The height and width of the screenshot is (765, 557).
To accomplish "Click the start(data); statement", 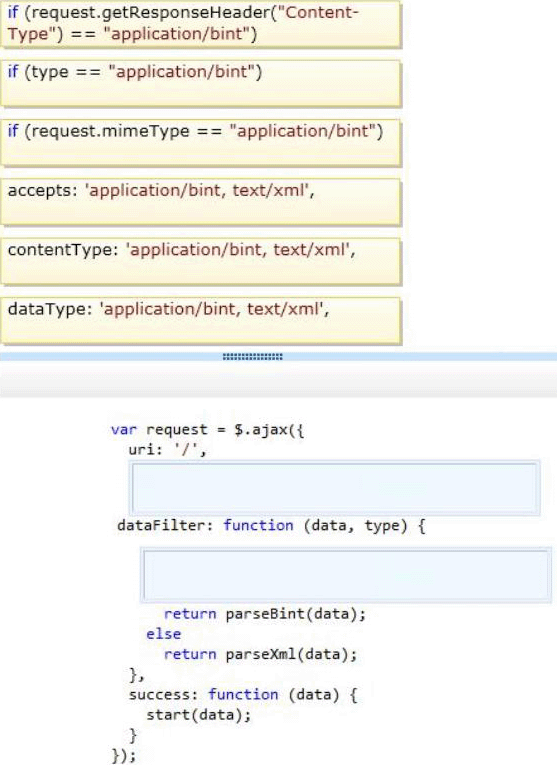I will point(199,715).
